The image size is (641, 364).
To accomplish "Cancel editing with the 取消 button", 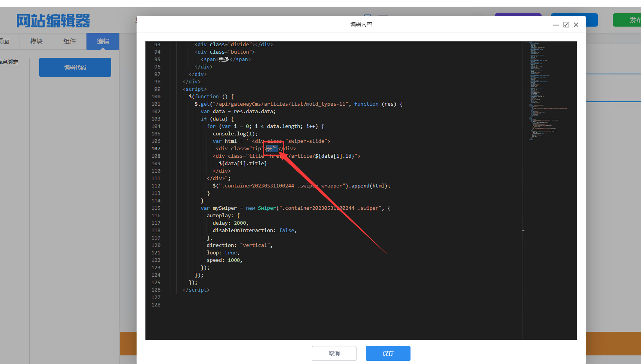I will click(x=334, y=353).
